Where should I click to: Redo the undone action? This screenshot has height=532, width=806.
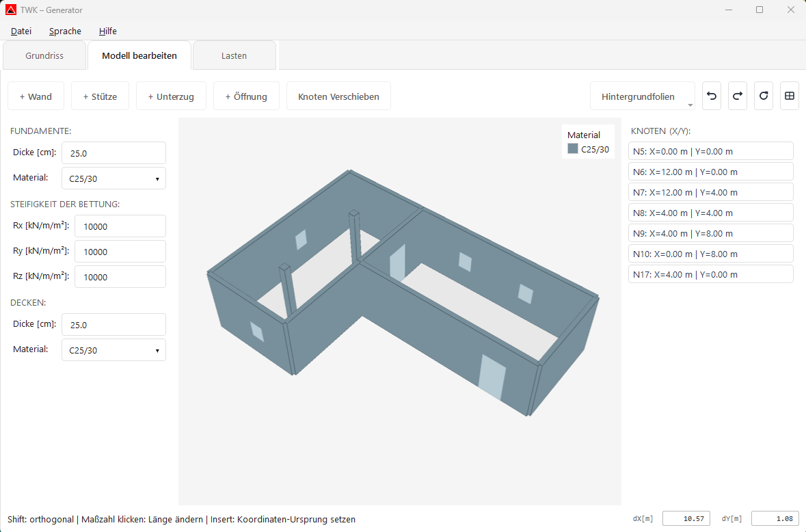pyautogui.click(x=737, y=96)
